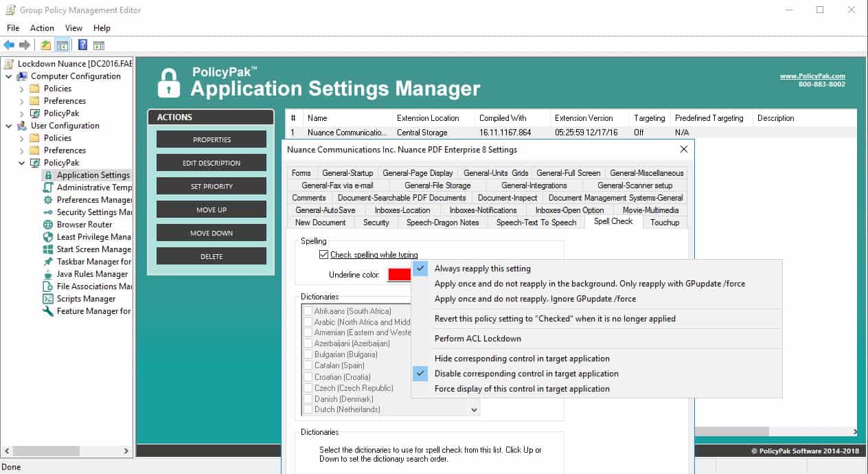This screenshot has width=868, height=474.
Task: Click the Preferences Manager gear icon
Action: click(48, 200)
